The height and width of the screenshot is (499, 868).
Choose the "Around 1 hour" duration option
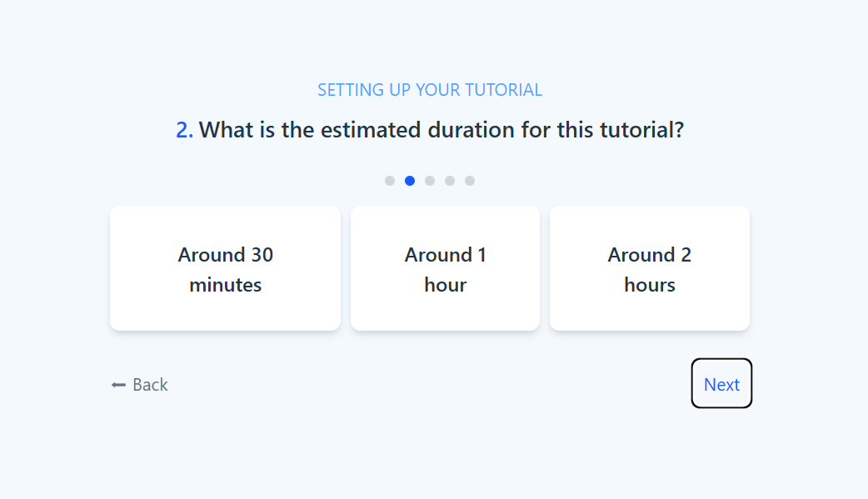pyautogui.click(x=445, y=268)
